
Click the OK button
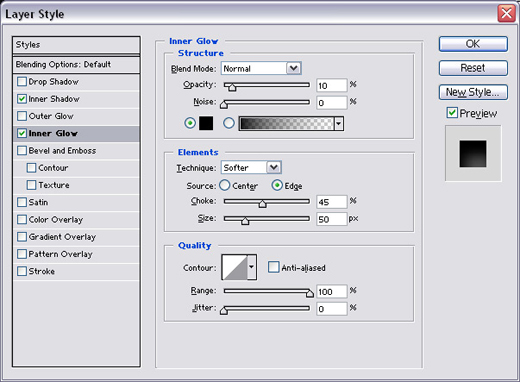tap(473, 44)
